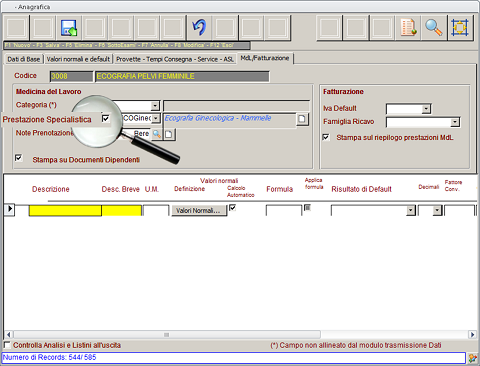The width and height of the screenshot is (480, 366).
Task: Open the Risultato di Default dropdown
Action: [411, 210]
